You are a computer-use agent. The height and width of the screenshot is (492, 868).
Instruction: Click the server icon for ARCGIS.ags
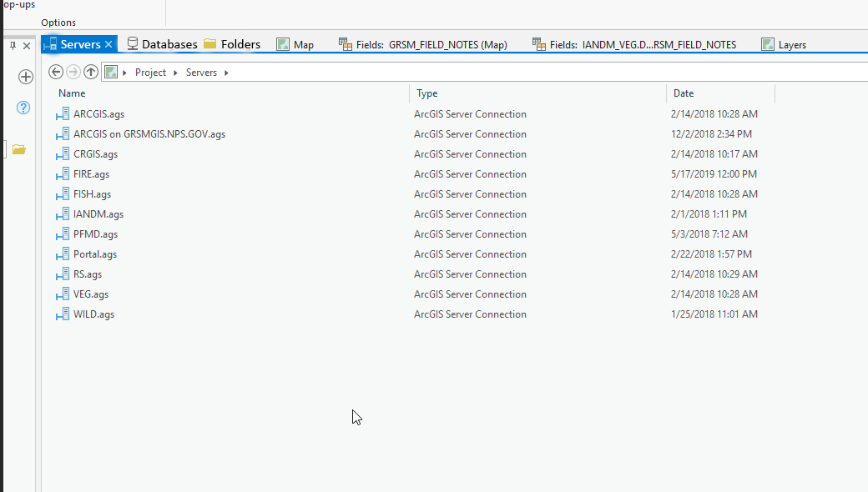point(63,114)
